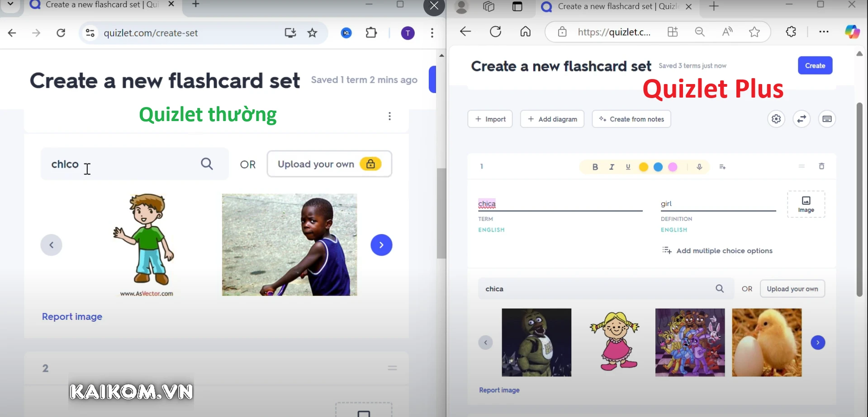Select the baby chick image thumbnail

[766, 342]
